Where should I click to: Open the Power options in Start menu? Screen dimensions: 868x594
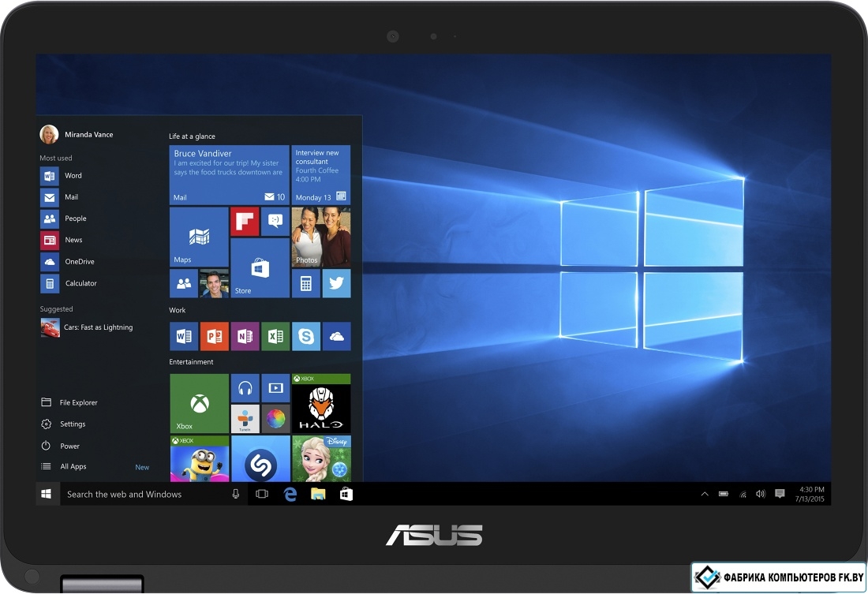[x=60, y=446]
